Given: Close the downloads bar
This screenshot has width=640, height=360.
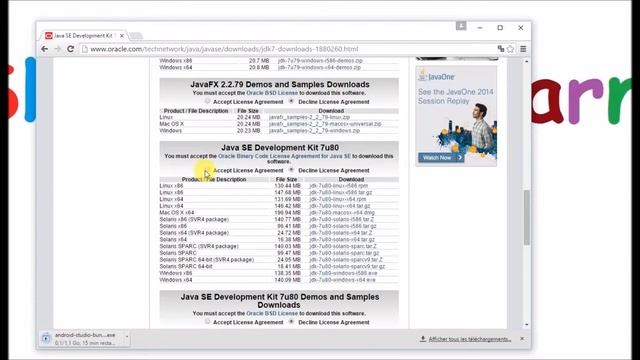Looking at the screenshot, I should point(522,339).
